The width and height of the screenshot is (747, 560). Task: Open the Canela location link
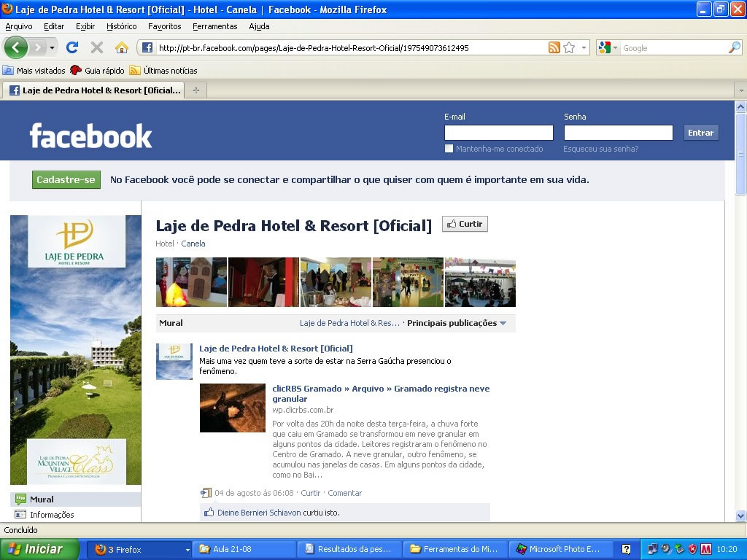(193, 244)
